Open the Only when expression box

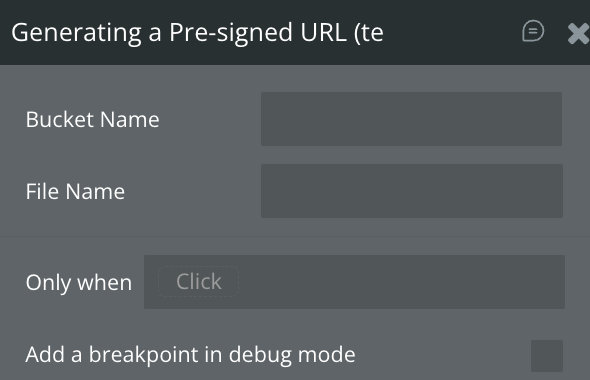click(354, 282)
